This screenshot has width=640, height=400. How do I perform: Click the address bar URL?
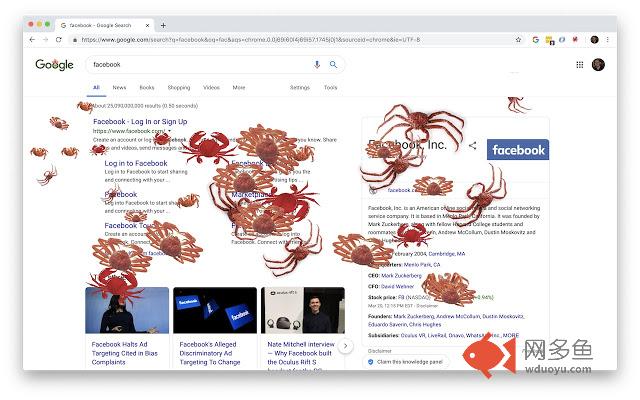(x=251, y=40)
